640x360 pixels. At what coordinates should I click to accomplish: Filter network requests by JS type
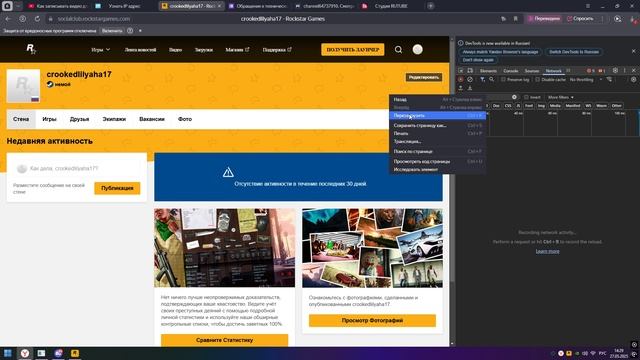pos(518,106)
